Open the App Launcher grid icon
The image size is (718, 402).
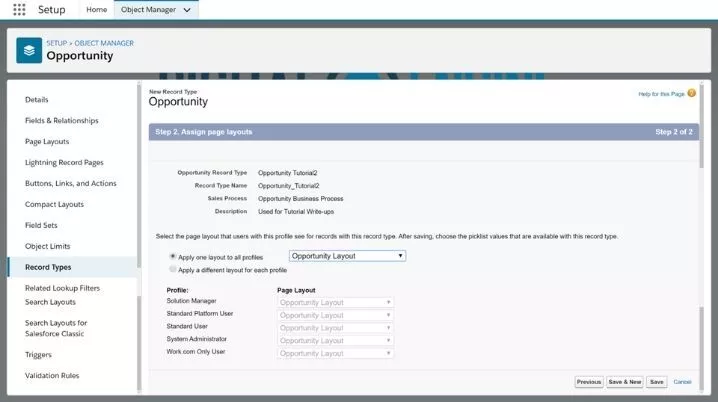[x=19, y=10]
